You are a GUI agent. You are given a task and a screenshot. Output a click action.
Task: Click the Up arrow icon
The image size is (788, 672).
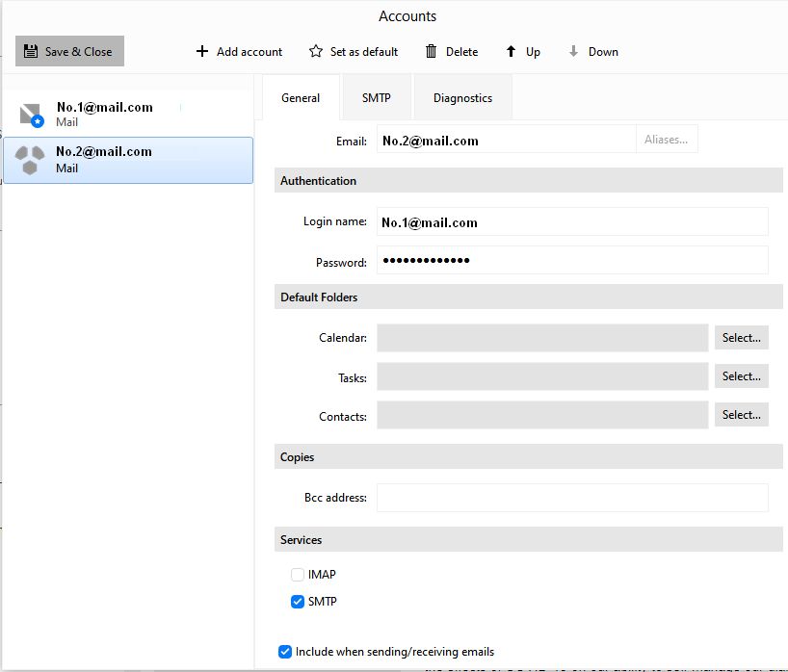pyautogui.click(x=511, y=51)
